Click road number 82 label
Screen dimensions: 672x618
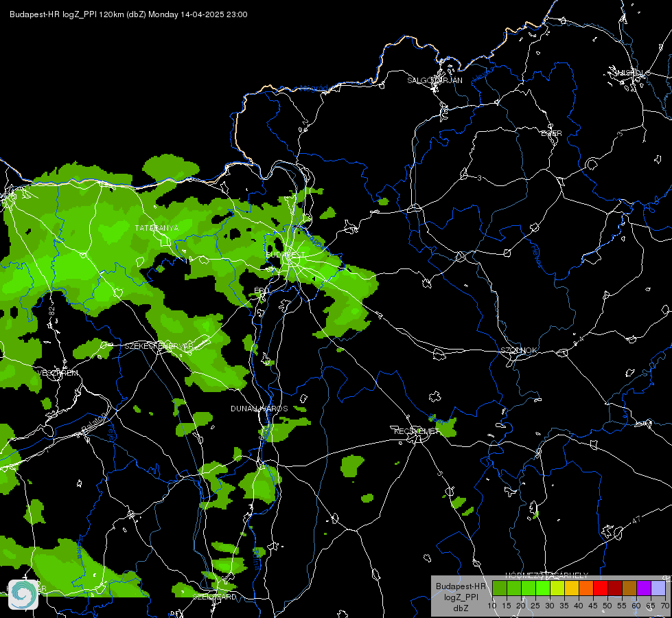52,312
